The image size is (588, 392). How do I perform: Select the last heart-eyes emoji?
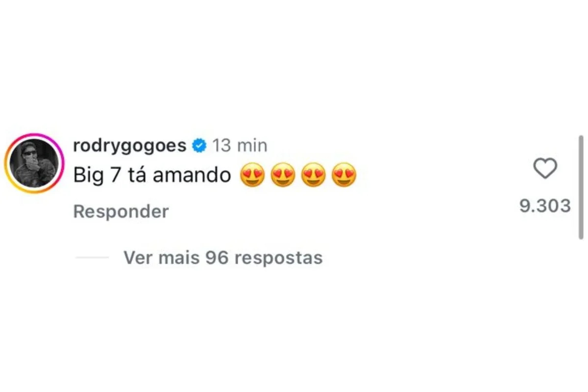(343, 175)
